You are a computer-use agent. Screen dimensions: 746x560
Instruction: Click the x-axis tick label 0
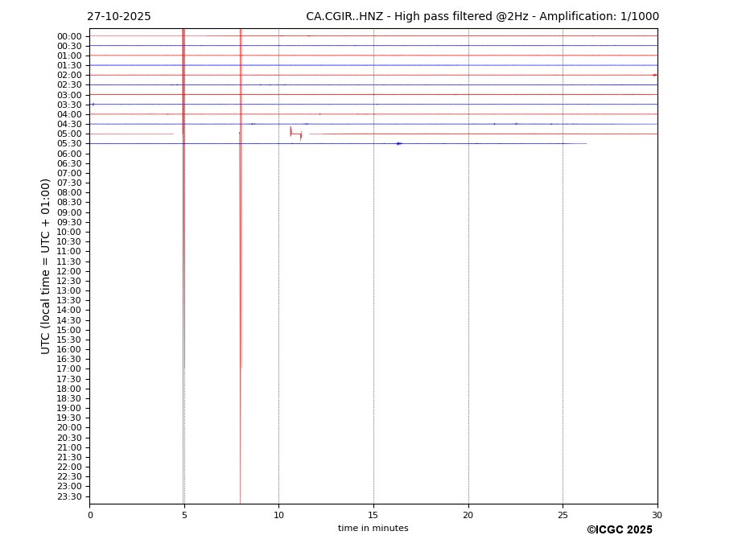90,515
